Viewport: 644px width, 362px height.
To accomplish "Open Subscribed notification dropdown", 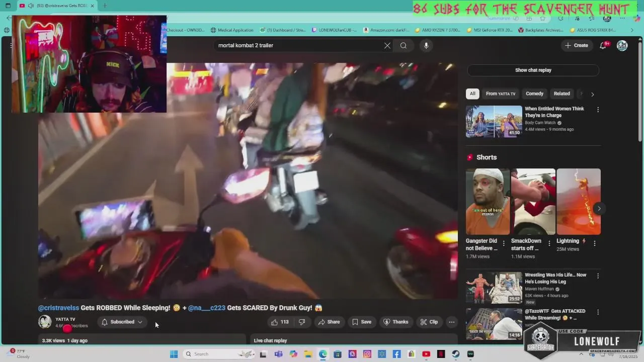I will pyautogui.click(x=122, y=322).
